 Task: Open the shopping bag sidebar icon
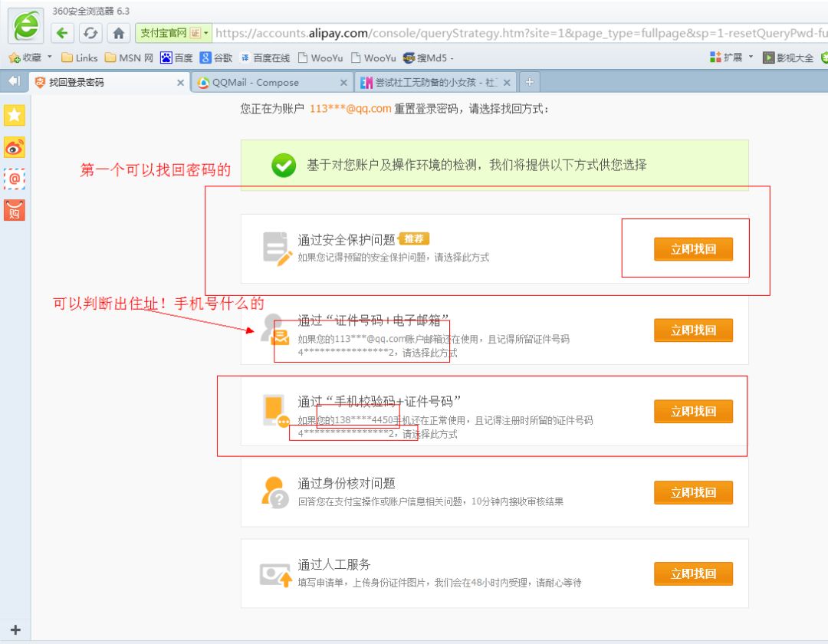point(15,210)
